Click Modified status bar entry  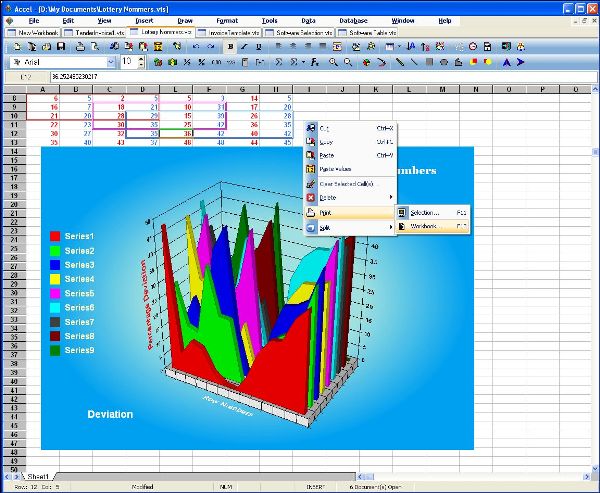click(142, 487)
